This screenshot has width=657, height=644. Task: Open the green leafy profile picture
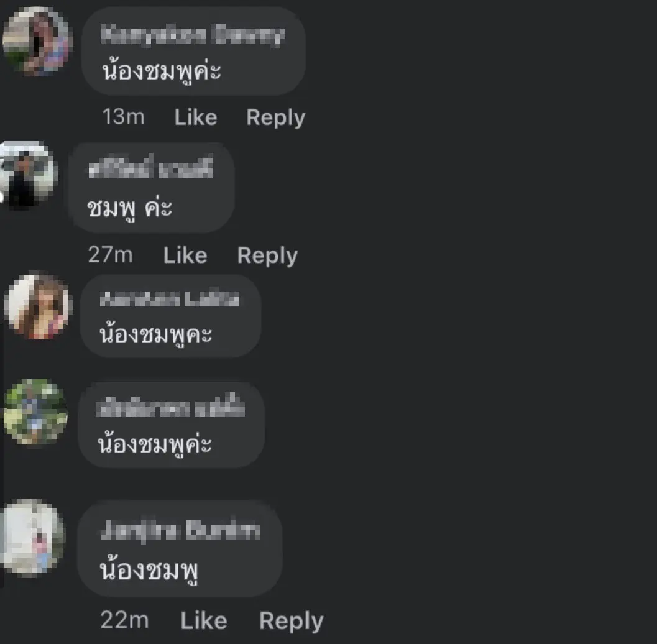coord(35,412)
